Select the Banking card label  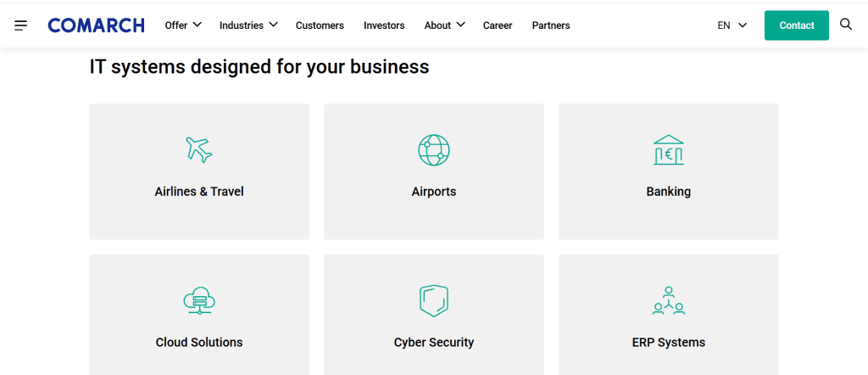point(668,192)
